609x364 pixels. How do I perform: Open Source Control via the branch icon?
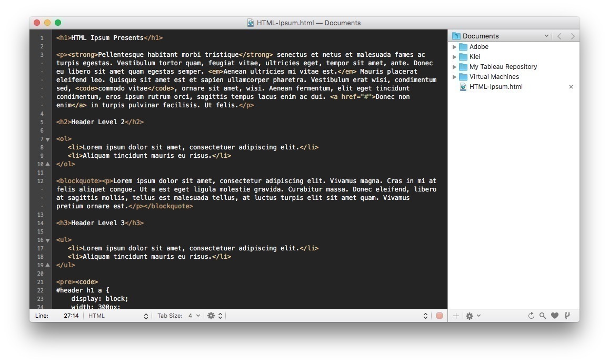[567, 316]
